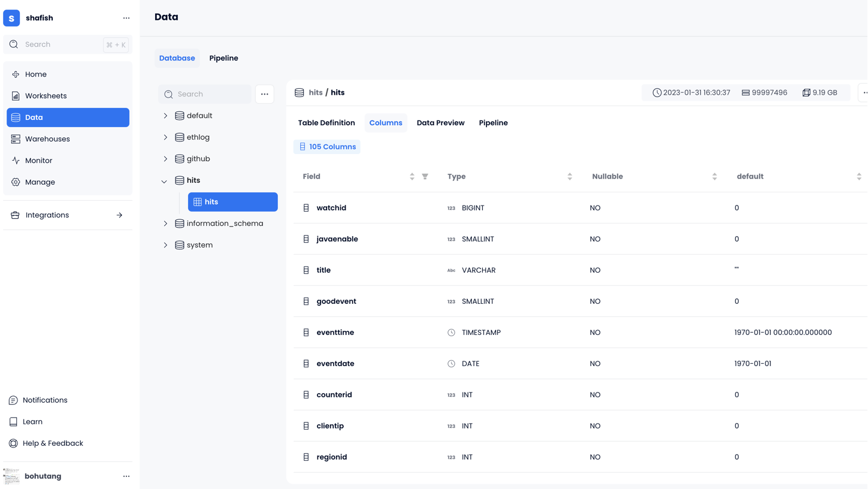This screenshot has height=489, width=868.
Task: Switch to the Data Preview tab
Action: pos(440,123)
